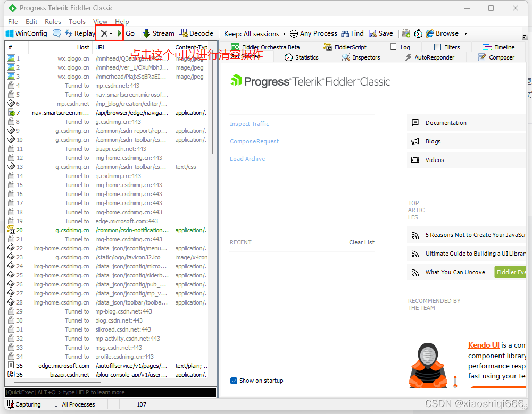Select session 35 edge.microsoft.com document icon

tap(11, 366)
